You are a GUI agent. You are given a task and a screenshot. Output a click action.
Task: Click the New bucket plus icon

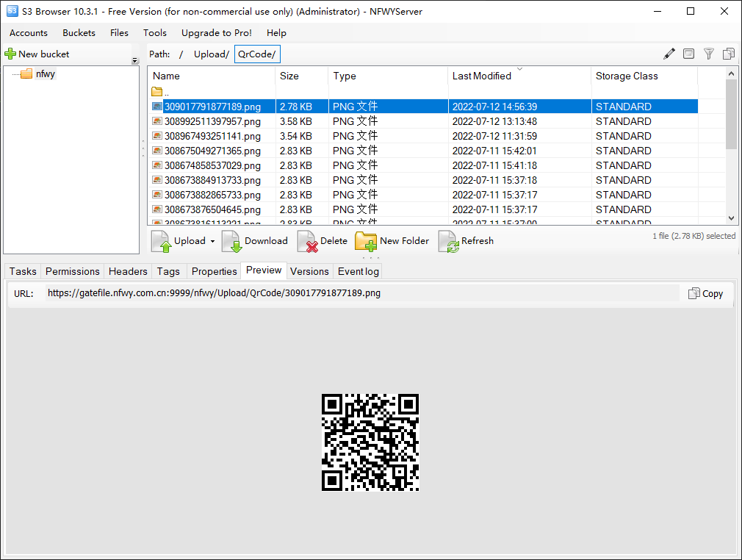coord(10,54)
